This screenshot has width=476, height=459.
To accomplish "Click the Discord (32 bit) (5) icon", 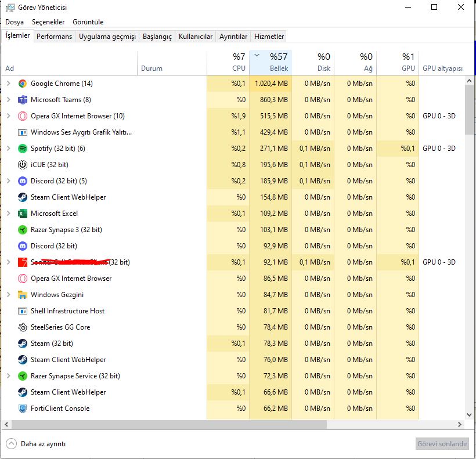I will tap(23, 181).
